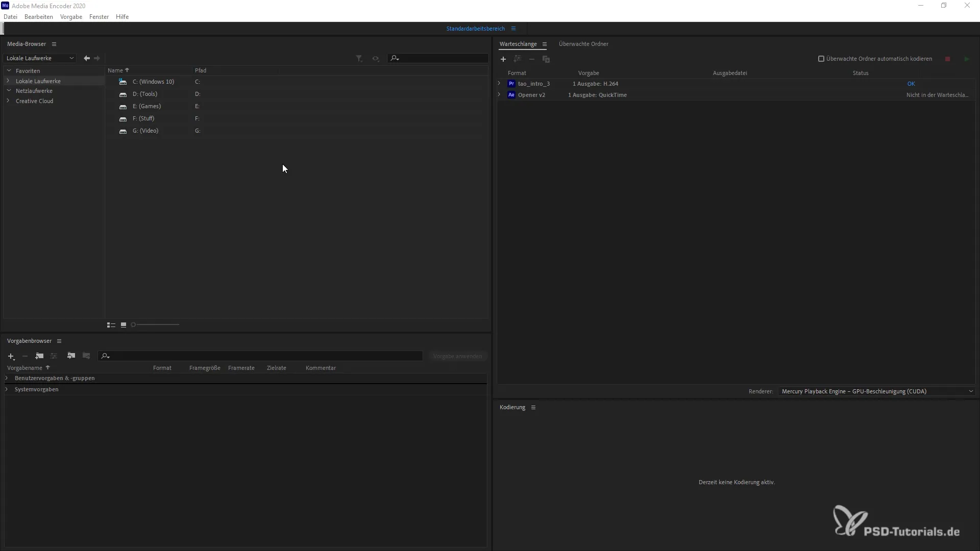Start the queue with the green play
This screenshot has width=980, height=551.
click(967, 59)
